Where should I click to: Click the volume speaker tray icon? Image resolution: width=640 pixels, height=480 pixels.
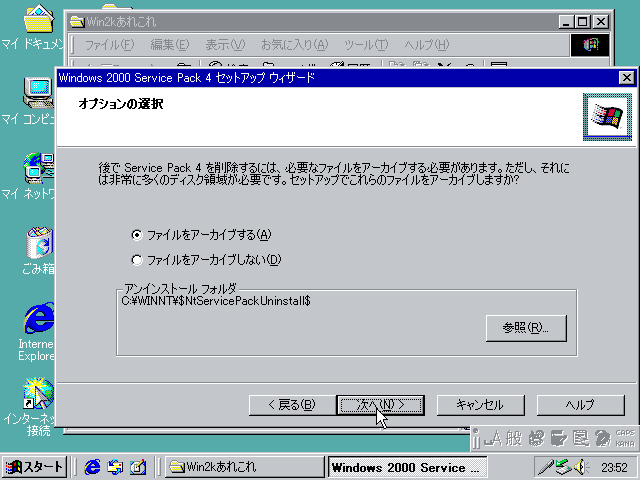pyautogui.click(x=580, y=467)
